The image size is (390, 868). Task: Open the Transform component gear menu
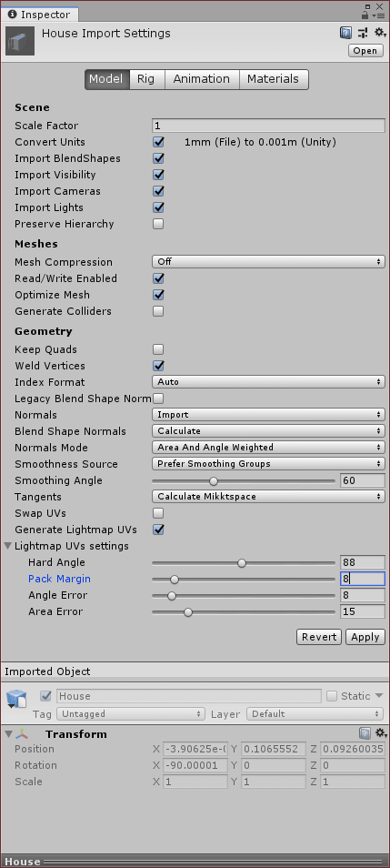[x=381, y=733]
